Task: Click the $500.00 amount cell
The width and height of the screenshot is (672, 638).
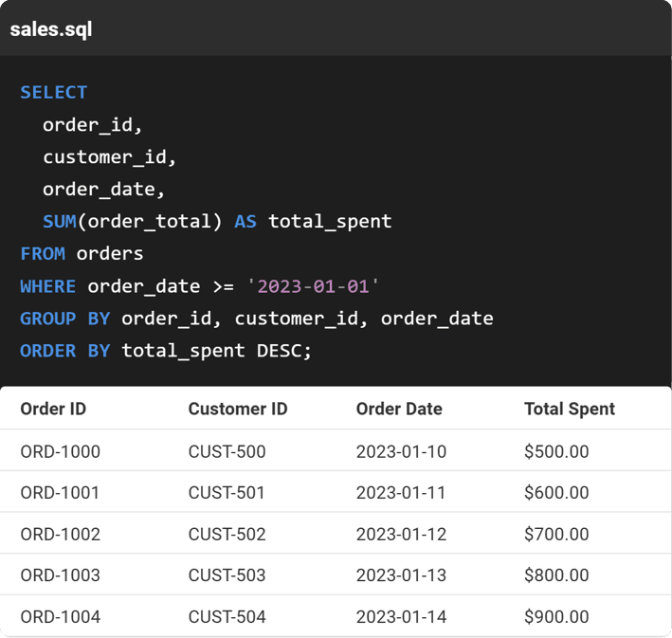Action: [556, 451]
